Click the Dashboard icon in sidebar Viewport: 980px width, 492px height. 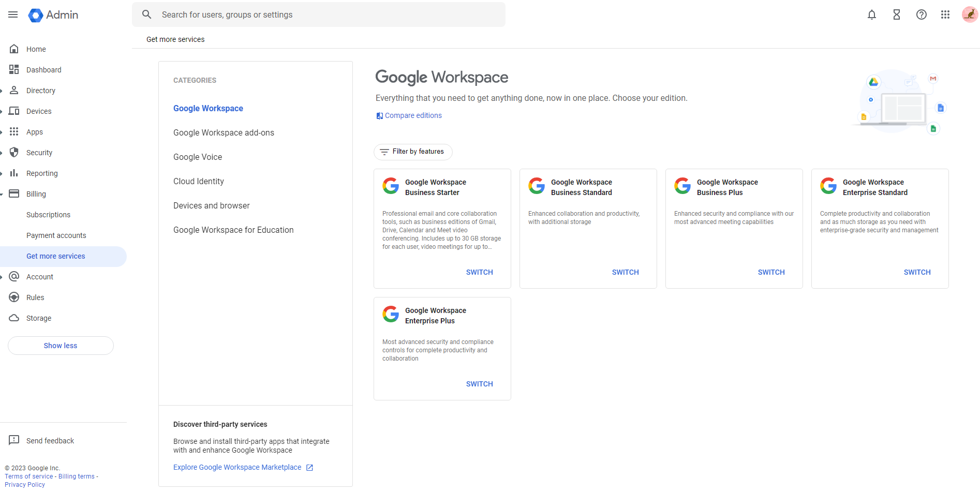(14, 69)
